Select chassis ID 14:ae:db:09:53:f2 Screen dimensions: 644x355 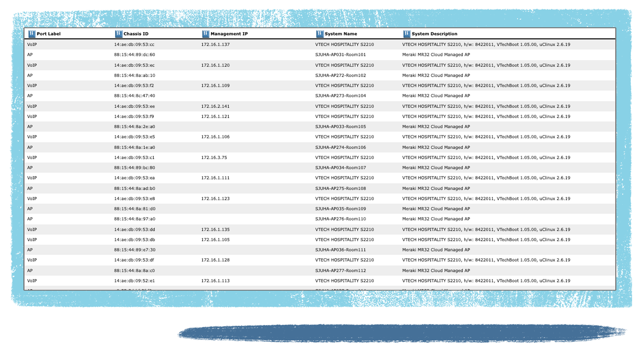[134, 86]
